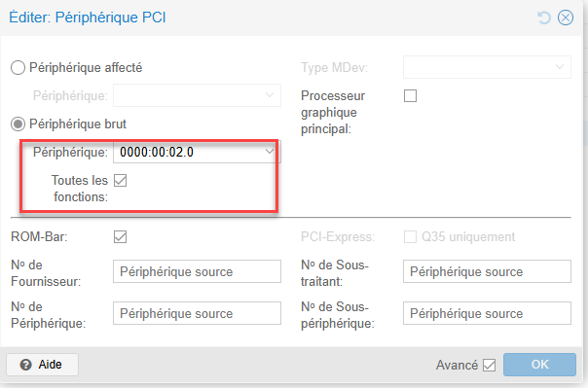
Task: Toggle the Avancé checkbox
Action: pos(489,365)
